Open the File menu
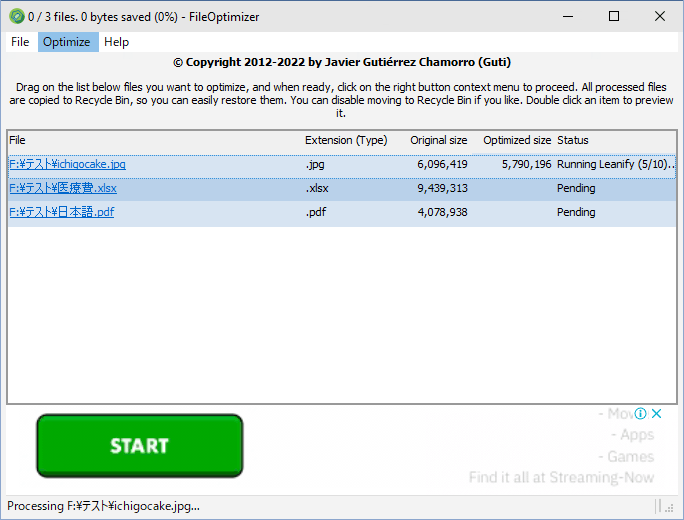Screen dimensions: 684x520 [x=20, y=42]
